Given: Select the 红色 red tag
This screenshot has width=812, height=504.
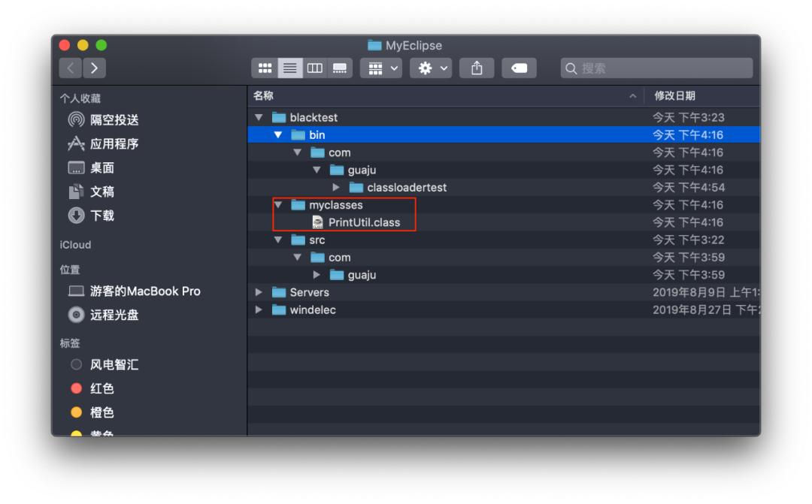Looking at the screenshot, I should tap(92, 388).
